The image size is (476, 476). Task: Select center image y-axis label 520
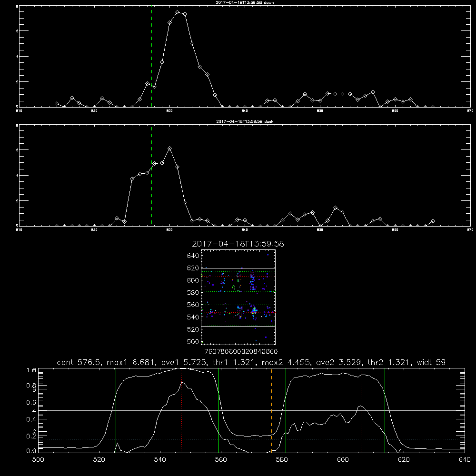pos(193,329)
